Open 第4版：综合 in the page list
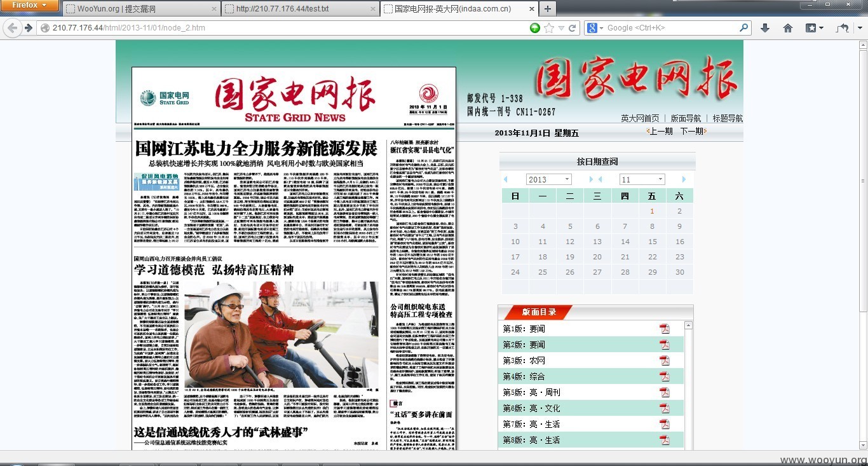This screenshot has height=466, width=868. (524, 376)
